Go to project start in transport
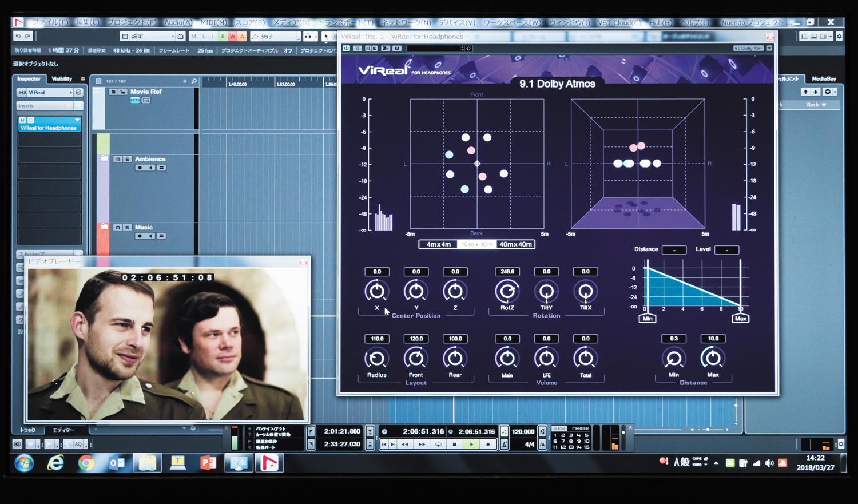 tap(384, 445)
